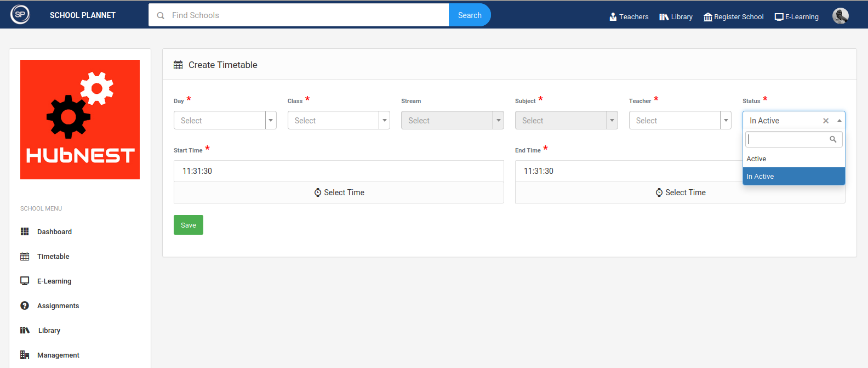Image resolution: width=868 pixels, height=368 pixels.
Task: Click the Register School building icon
Action: point(708,17)
